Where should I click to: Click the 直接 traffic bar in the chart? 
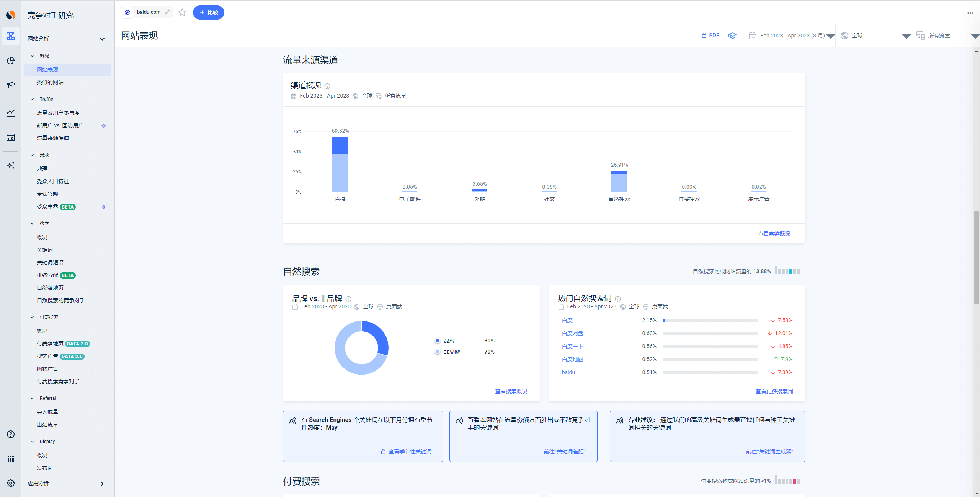[x=340, y=165]
